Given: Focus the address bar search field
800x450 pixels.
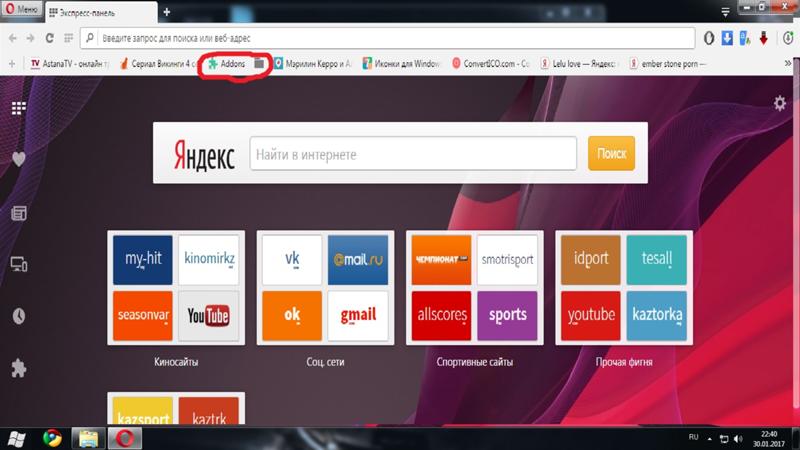Looking at the screenshot, I should (388, 38).
